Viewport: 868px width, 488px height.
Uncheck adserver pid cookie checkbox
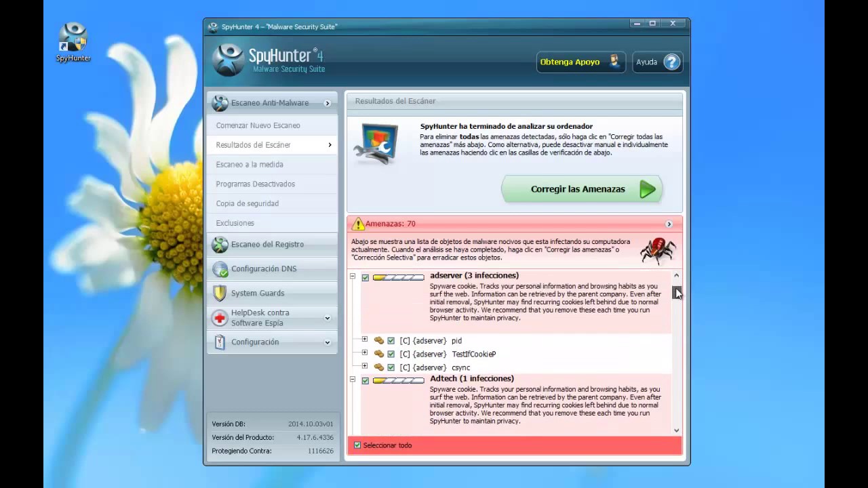[391, 341]
